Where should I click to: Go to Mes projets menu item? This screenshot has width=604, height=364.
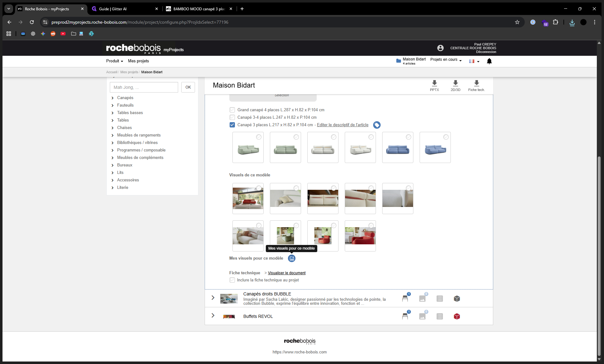[138, 61]
